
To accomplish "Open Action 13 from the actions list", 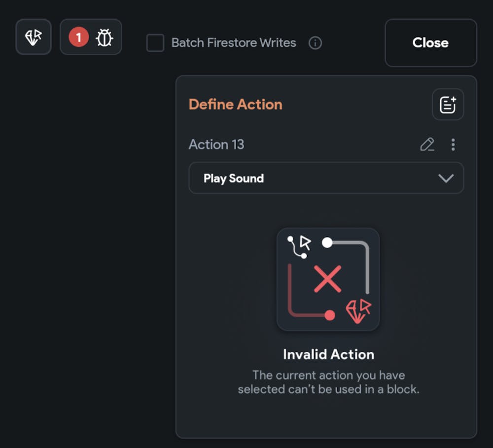I will tap(216, 144).
